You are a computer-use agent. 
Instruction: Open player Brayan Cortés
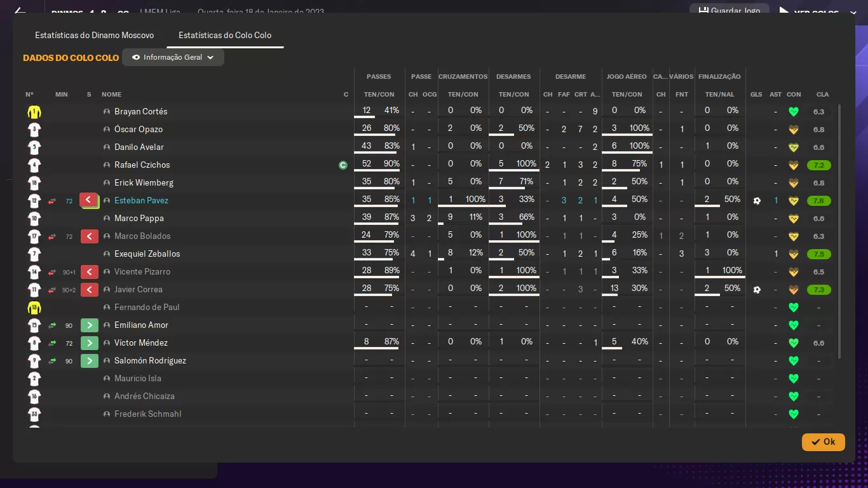coord(140,112)
